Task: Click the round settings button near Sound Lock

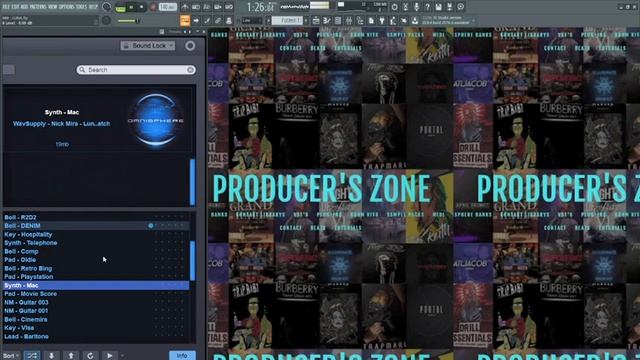Action: [190, 46]
